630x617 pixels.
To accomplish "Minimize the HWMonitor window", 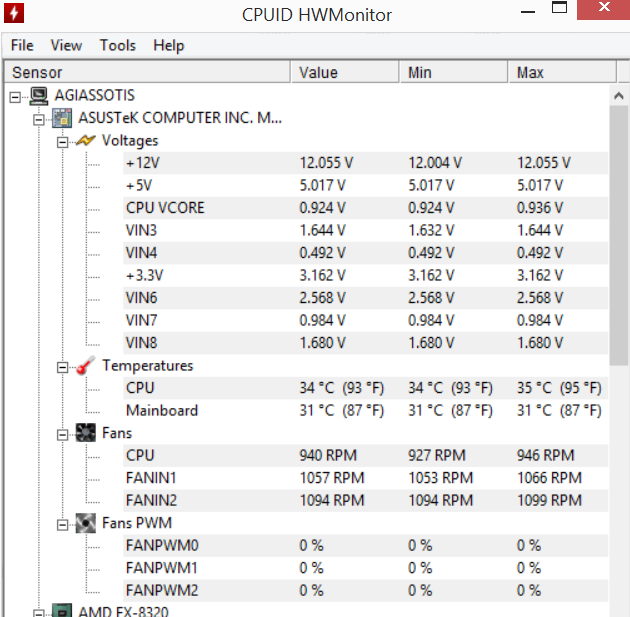I will (528, 12).
